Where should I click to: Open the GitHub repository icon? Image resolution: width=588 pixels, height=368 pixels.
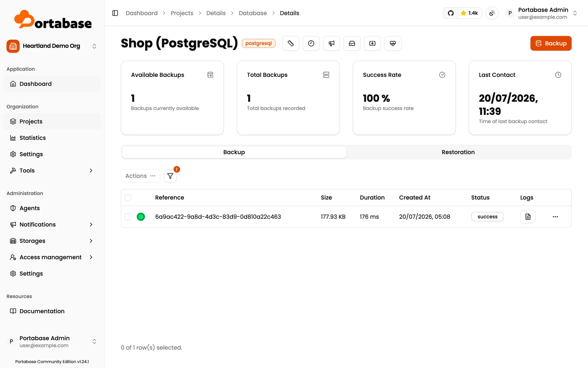(450, 13)
